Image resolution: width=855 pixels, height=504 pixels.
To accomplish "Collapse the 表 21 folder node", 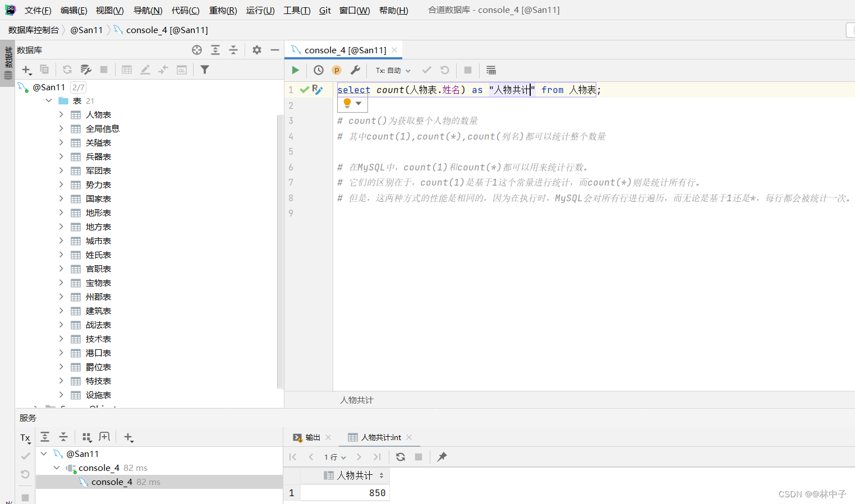I will coord(49,100).
